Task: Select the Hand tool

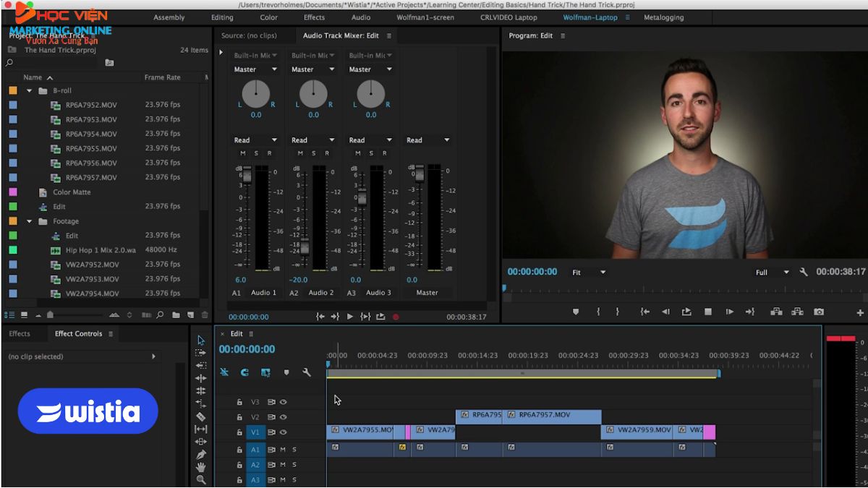Action: (201, 467)
